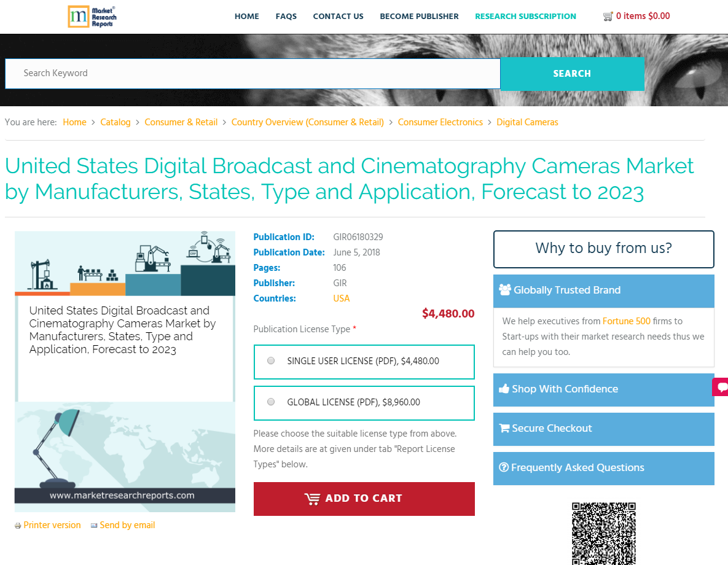Click the printer icon beside Printer version
This screenshot has width=728, height=565.
click(x=18, y=526)
